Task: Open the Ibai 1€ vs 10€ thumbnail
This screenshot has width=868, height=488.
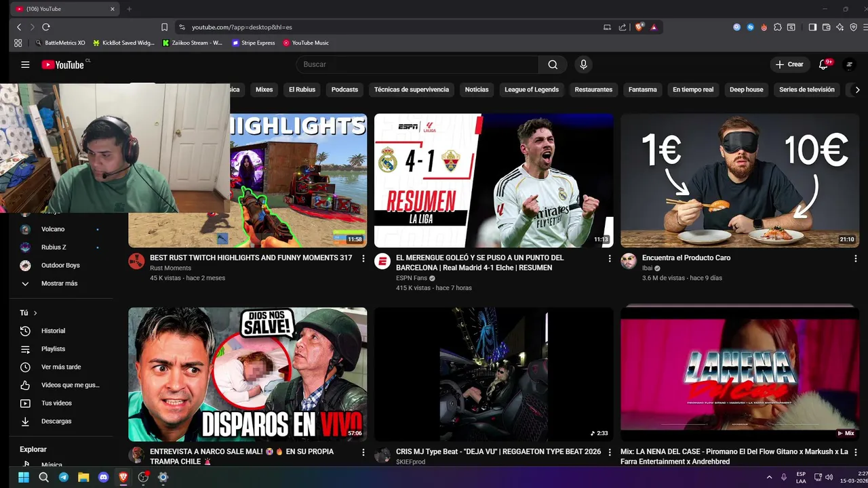Action: point(740,180)
